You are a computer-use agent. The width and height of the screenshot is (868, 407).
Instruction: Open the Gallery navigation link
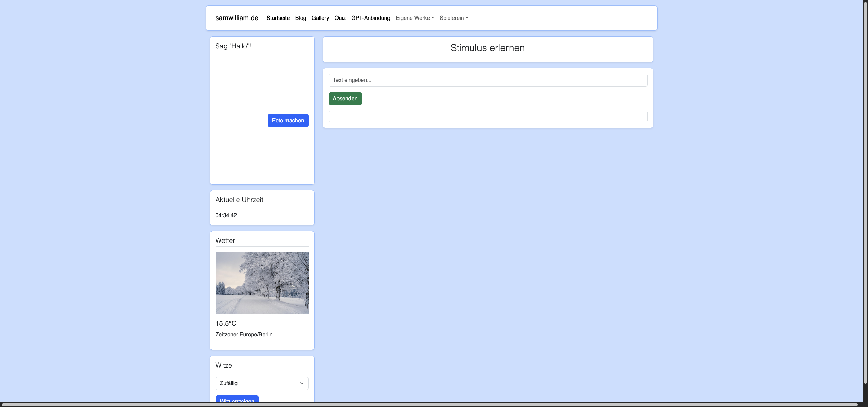[320, 18]
